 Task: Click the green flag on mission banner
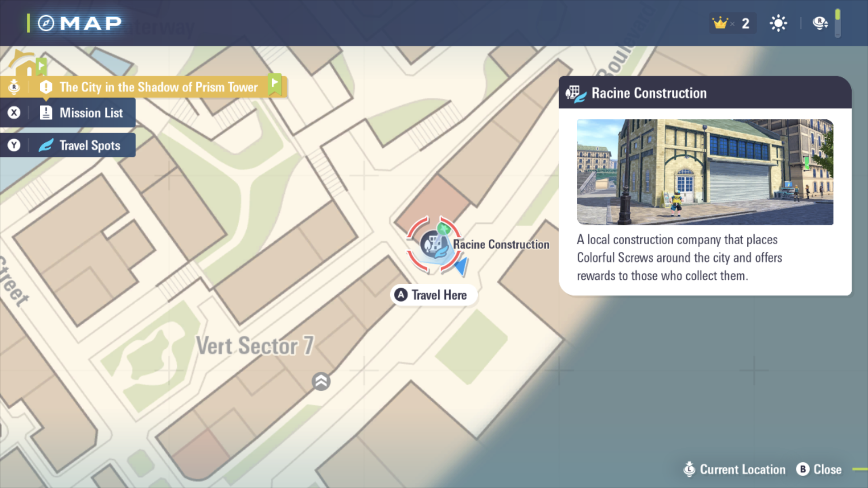click(274, 84)
